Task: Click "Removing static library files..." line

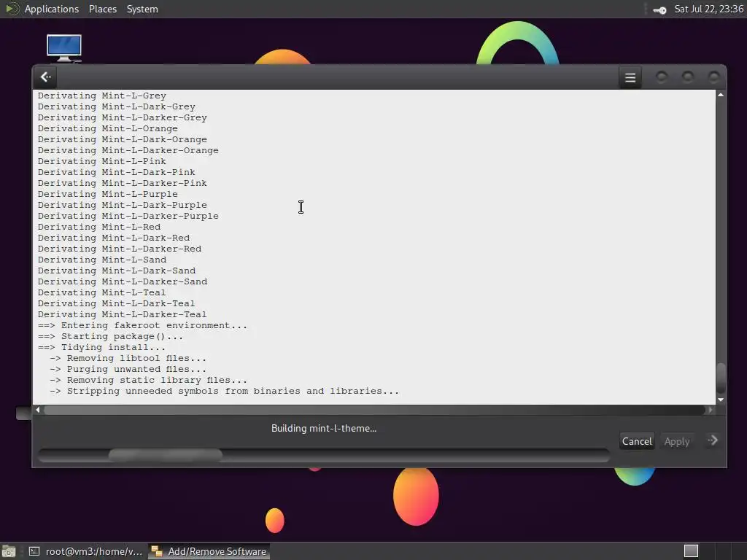Action: click(149, 381)
